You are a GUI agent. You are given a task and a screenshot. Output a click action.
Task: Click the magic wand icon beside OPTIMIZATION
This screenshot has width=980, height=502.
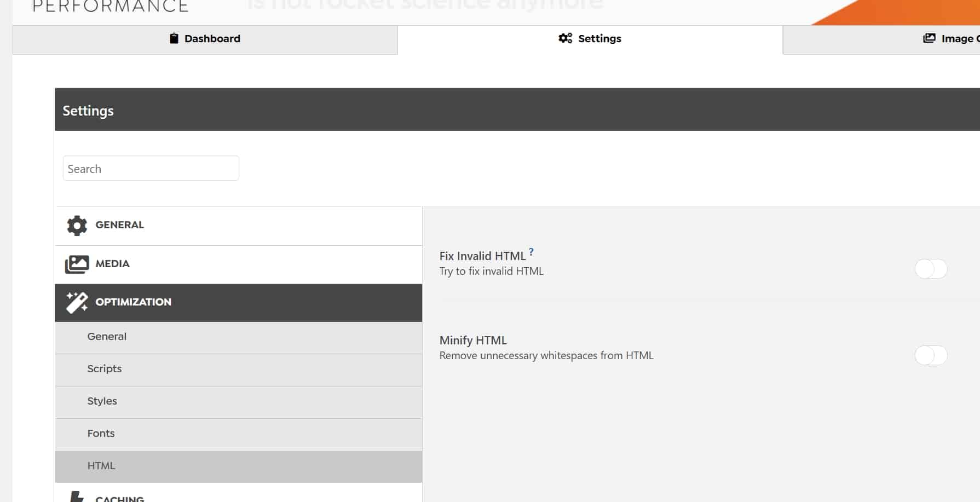[x=77, y=302]
